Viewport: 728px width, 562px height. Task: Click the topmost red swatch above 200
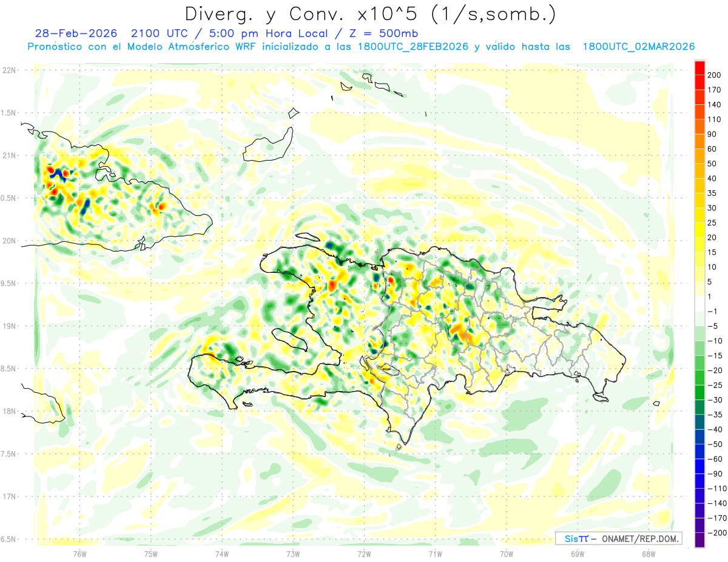[x=699, y=67]
